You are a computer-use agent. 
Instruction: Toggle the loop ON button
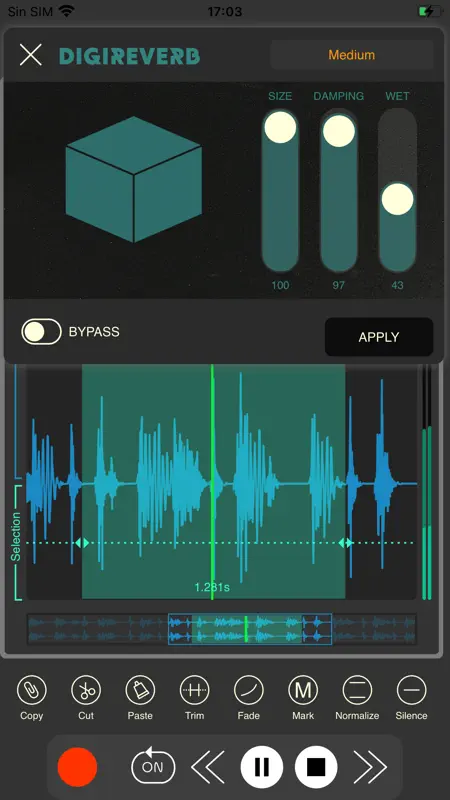pyautogui.click(x=153, y=767)
